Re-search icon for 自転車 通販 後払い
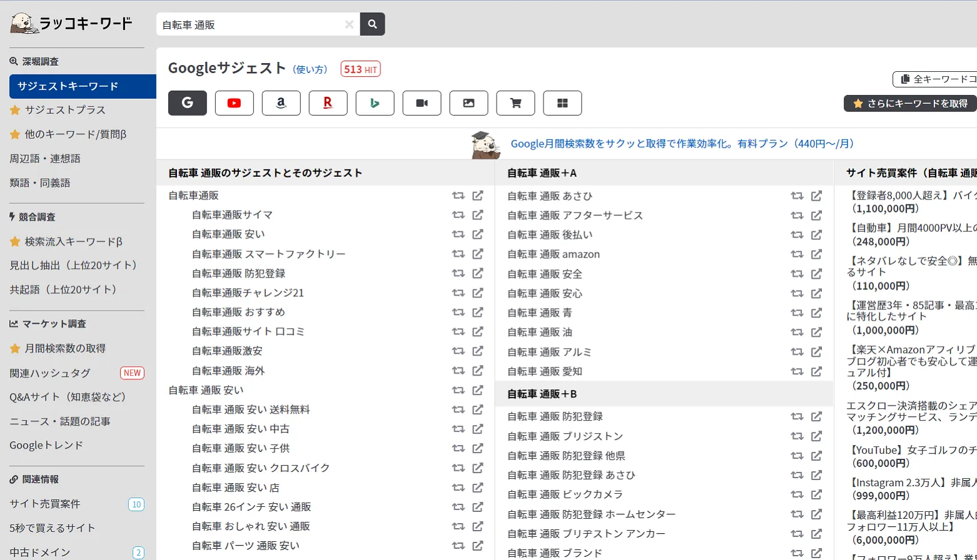 click(x=797, y=235)
